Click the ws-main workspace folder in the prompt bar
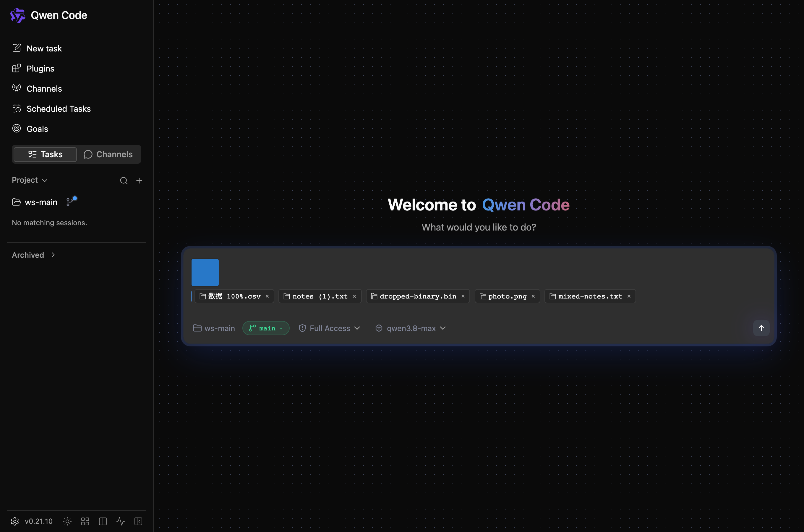Image resolution: width=804 pixels, height=532 pixels. pyautogui.click(x=214, y=328)
